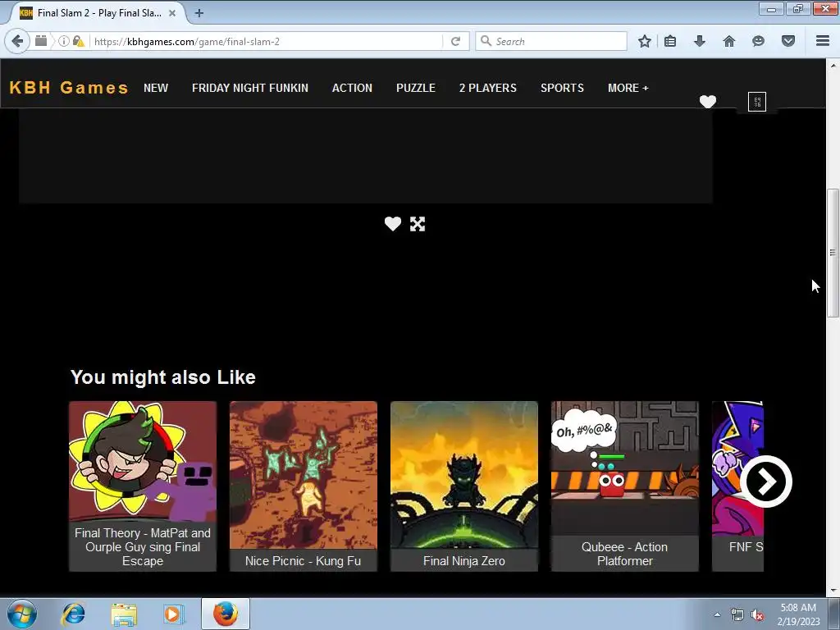
Task: Click the muted volume tray icon
Action: tap(757, 614)
